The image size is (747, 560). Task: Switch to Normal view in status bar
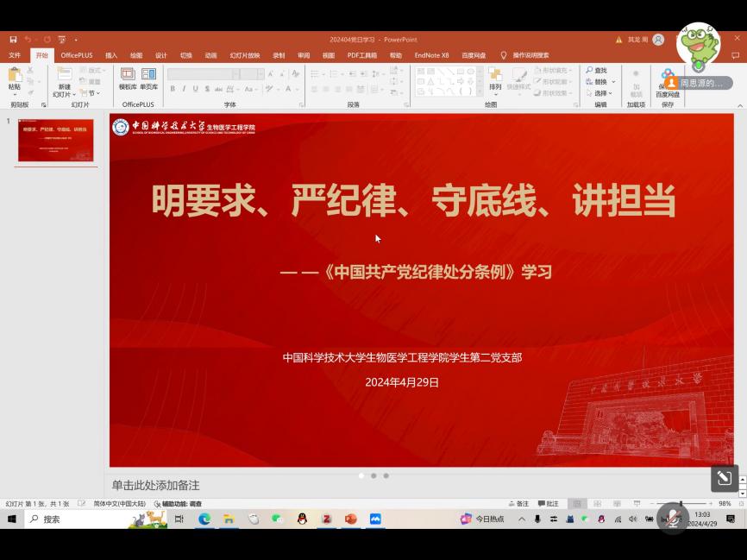tap(577, 504)
